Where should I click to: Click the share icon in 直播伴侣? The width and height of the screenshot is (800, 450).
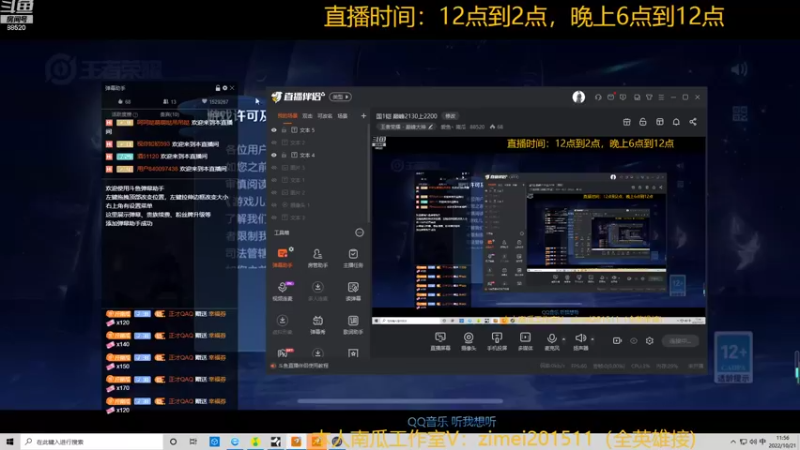[x=692, y=122]
